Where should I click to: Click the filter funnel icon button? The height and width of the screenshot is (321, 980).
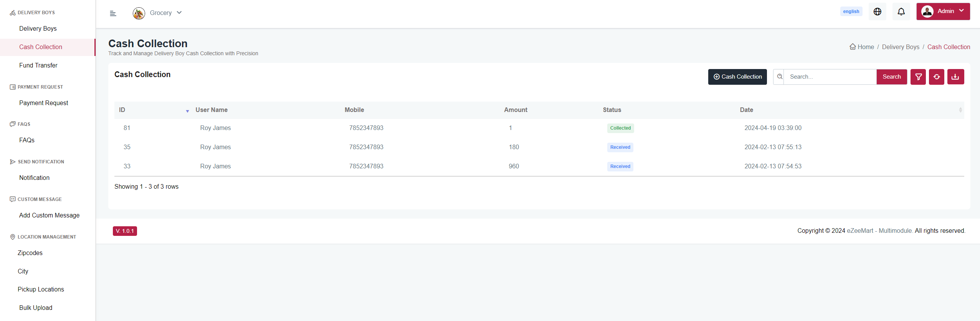coord(918,77)
